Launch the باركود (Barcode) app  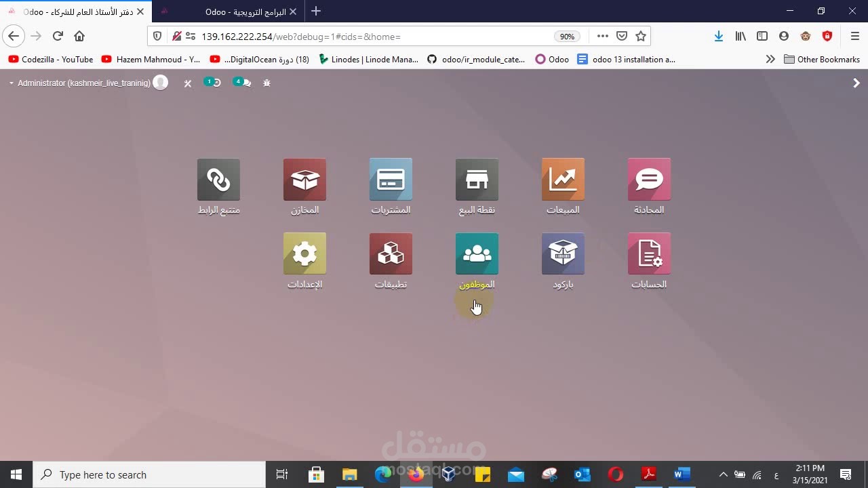563,254
